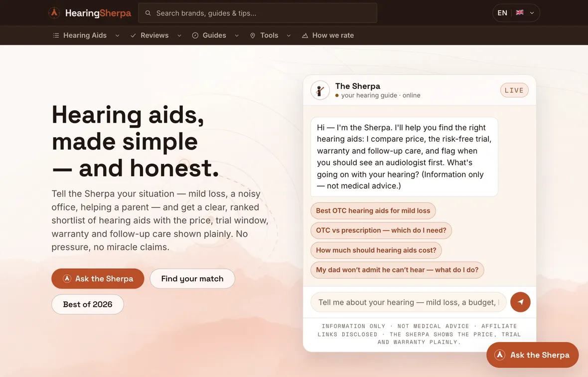Click the Find your match button
588x377 pixels.
[x=192, y=279]
